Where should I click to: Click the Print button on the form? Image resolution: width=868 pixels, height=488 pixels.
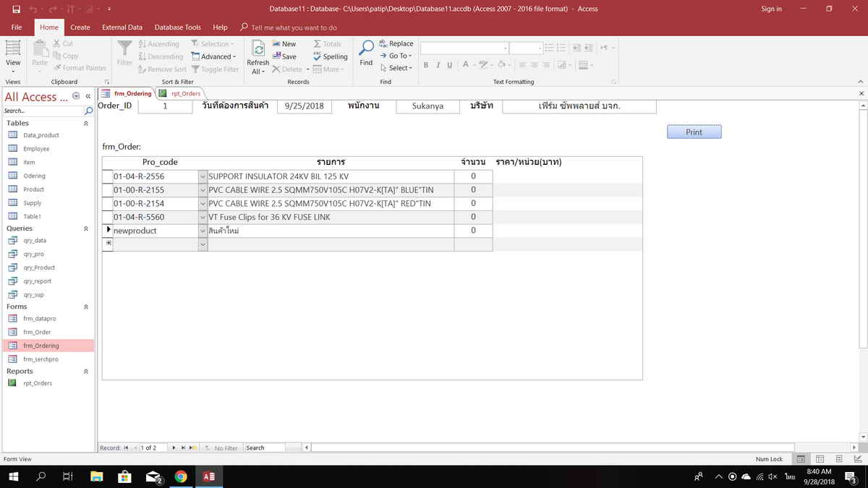694,132
